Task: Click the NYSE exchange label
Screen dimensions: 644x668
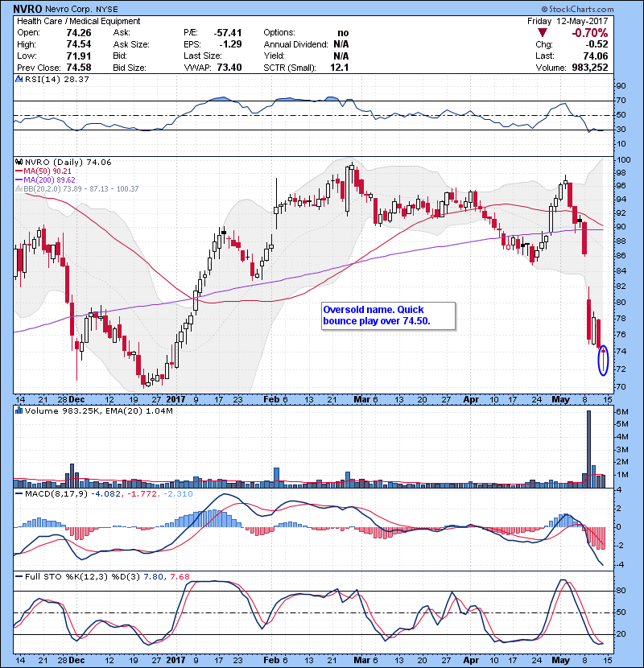Action: 107,9
